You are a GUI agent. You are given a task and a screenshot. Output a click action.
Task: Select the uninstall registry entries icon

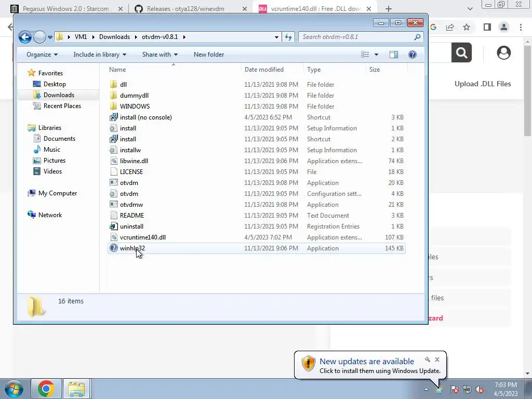tap(114, 227)
